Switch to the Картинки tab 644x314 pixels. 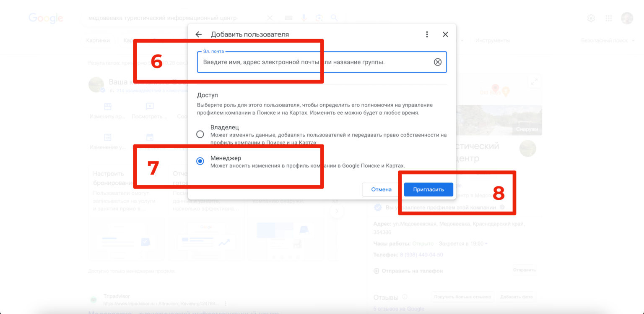(98, 40)
